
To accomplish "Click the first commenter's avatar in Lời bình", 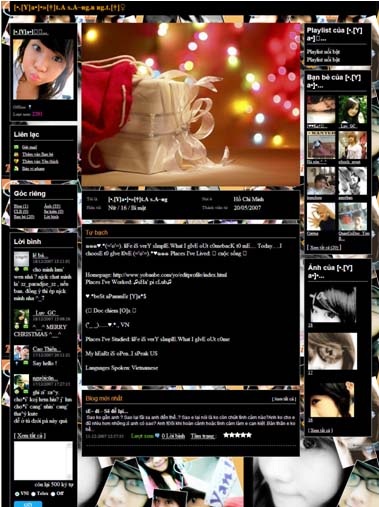I will [21, 259].
